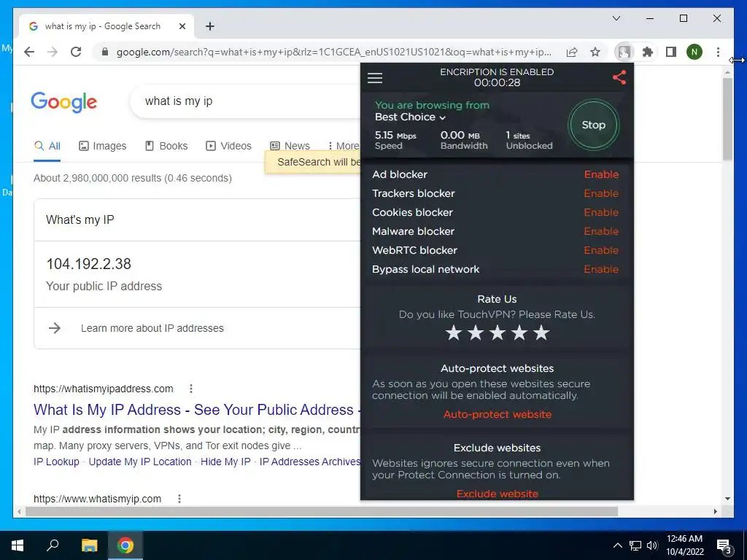747x560 pixels.
Task: Click the scroll down arrow
Action: click(727, 499)
